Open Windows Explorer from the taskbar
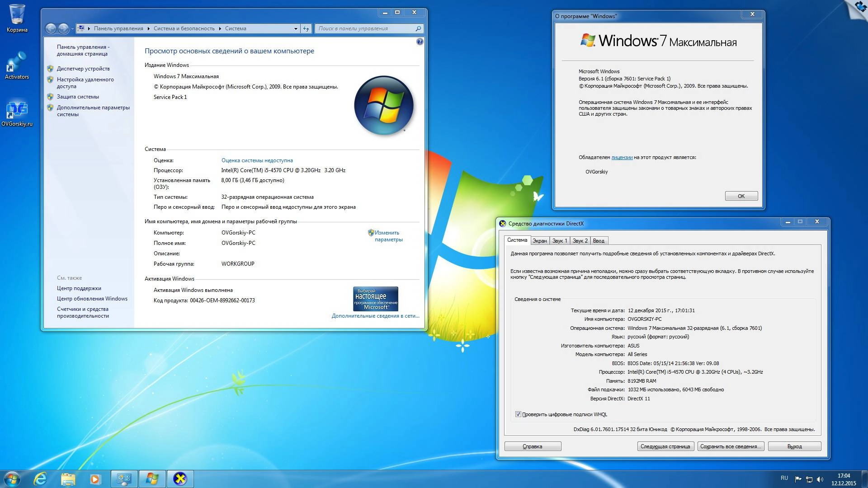Image resolution: width=868 pixels, height=488 pixels. point(68,479)
